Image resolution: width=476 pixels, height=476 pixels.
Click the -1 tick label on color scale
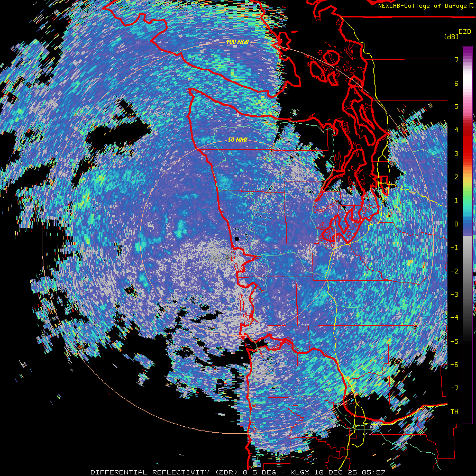(x=454, y=248)
